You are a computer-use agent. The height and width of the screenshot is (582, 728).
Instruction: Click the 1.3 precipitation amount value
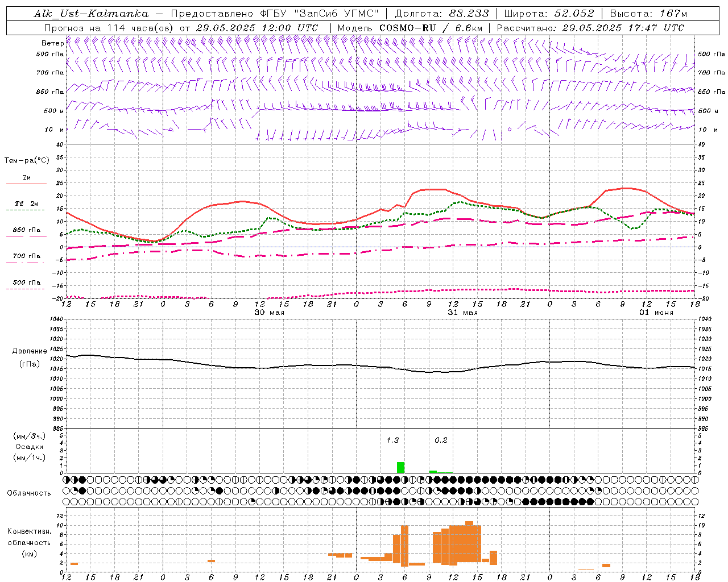[x=392, y=440]
